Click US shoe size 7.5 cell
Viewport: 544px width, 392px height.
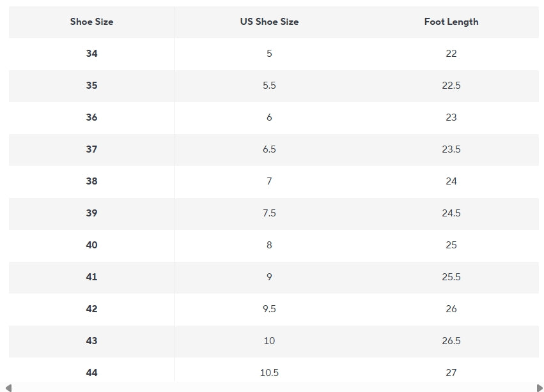click(269, 213)
